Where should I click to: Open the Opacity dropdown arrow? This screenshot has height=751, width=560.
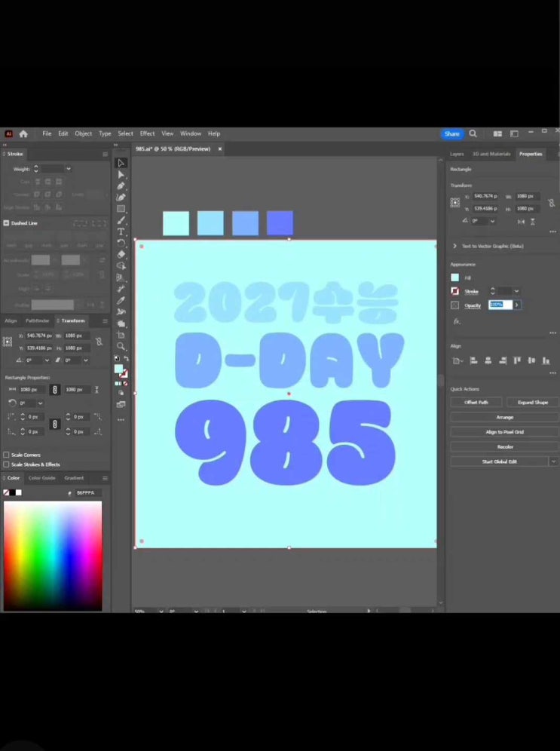click(517, 305)
